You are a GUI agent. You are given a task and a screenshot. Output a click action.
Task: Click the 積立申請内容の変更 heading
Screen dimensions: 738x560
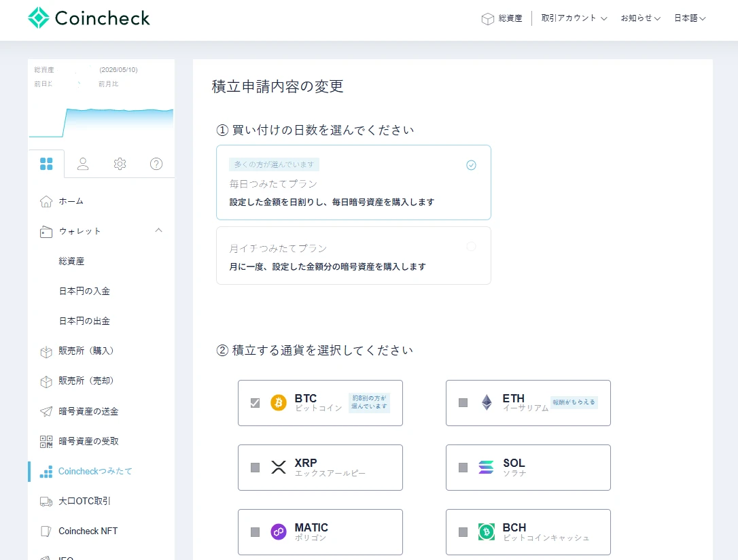278,86
